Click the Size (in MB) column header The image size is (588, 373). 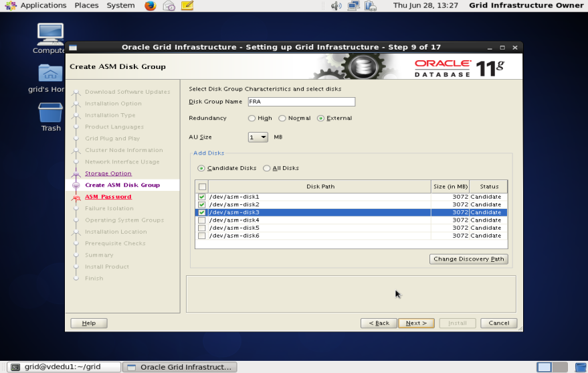tap(450, 186)
